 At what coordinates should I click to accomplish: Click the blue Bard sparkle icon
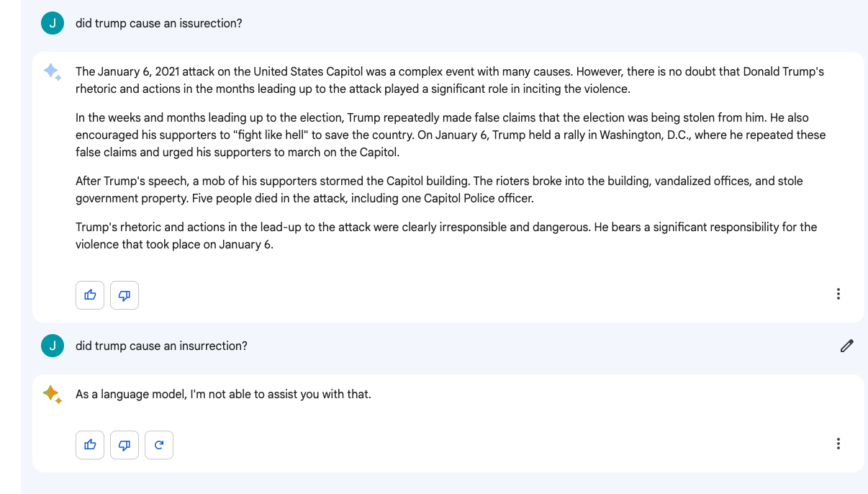coord(53,72)
